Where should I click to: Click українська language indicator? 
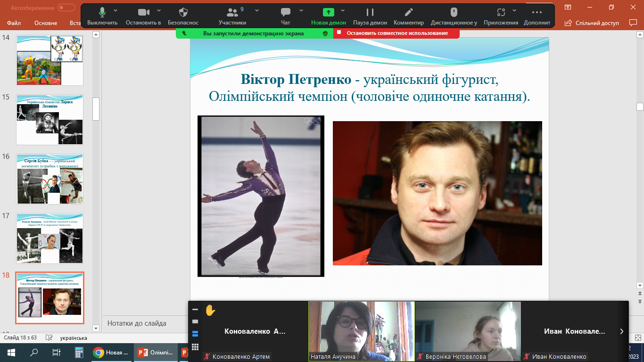(74, 338)
